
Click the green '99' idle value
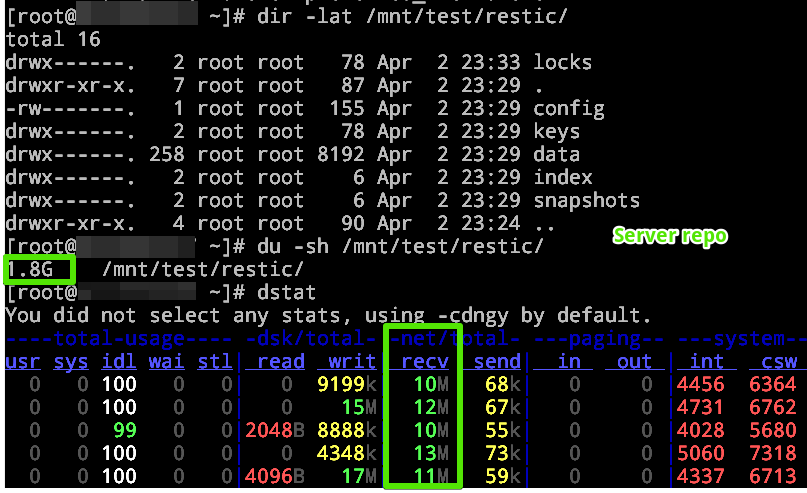(x=125, y=430)
